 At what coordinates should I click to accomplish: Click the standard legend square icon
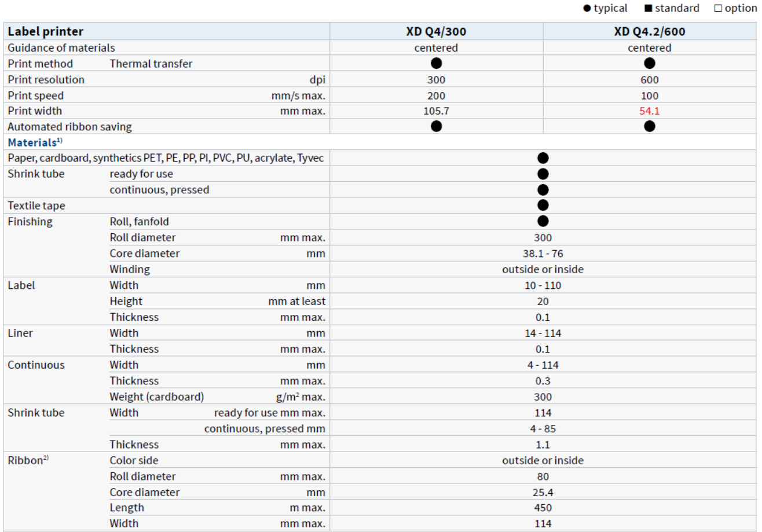(648, 9)
